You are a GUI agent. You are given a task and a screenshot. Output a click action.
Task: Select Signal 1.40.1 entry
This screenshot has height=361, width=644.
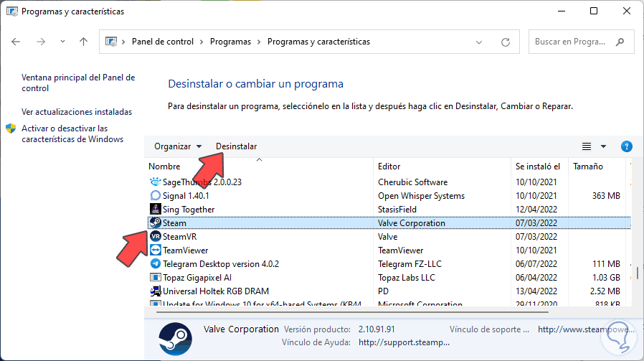tap(186, 196)
